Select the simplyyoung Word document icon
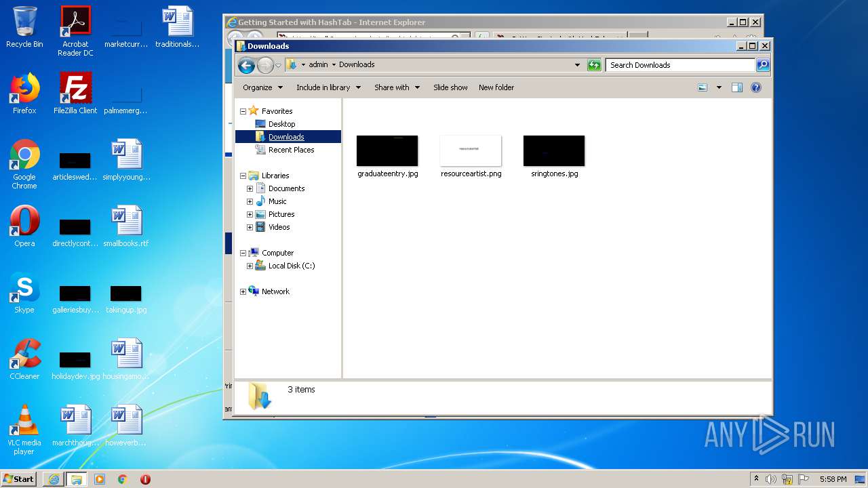This screenshot has height=488, width=868. tap(126, 160)
